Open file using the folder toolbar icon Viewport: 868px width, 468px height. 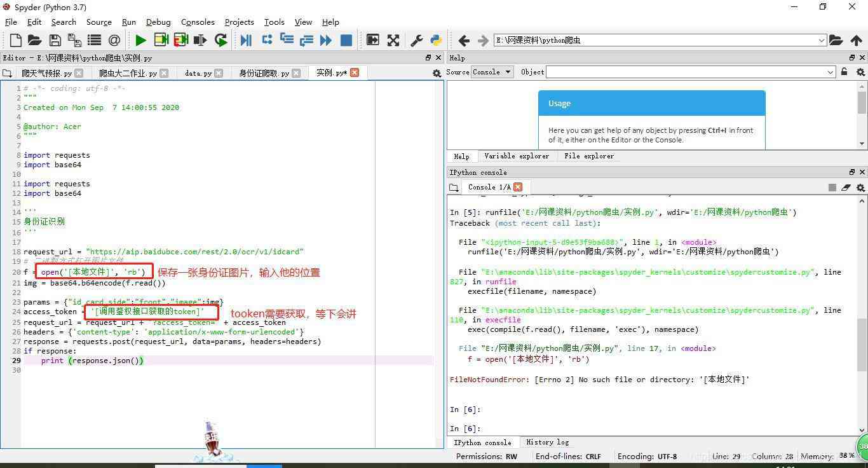pos(35,40)
